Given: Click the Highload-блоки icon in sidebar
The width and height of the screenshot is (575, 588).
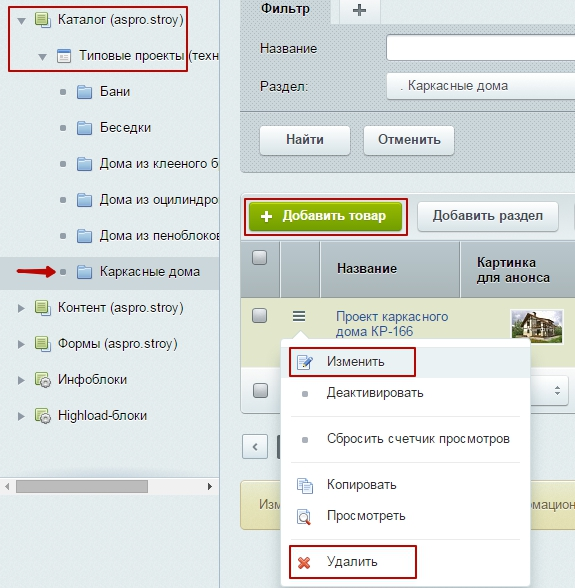Looking at the screenshot, I should click(43, 416).
